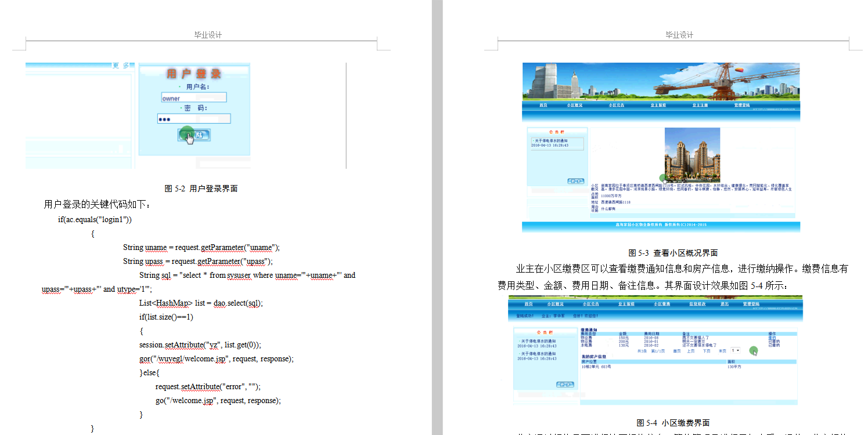Open the "信息修改" navigation item
Image resolution: width=868 pixels, height=435 pixels.
697,303
